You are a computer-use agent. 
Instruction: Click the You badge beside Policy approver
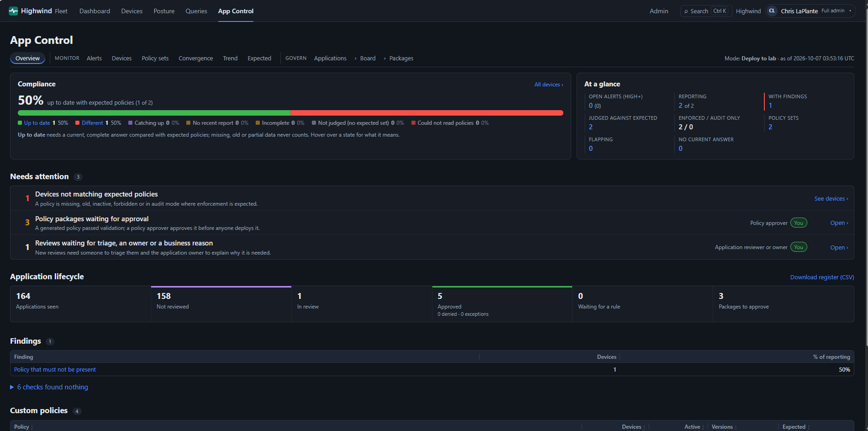[799, 223]
